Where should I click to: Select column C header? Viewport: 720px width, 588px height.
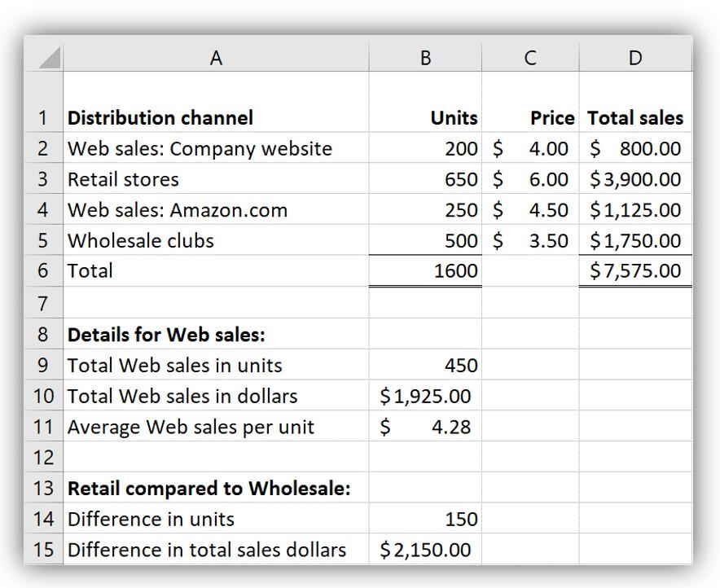[x=530, y=57]
